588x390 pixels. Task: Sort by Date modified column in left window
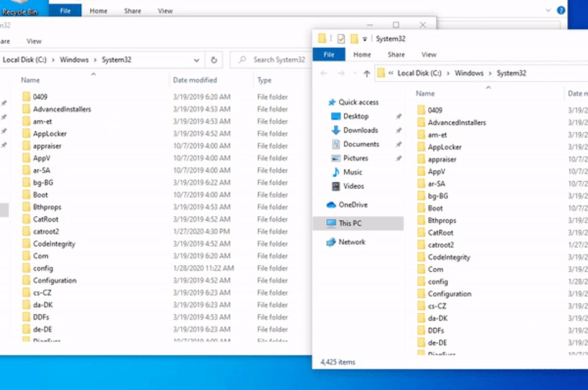(195, 80)
